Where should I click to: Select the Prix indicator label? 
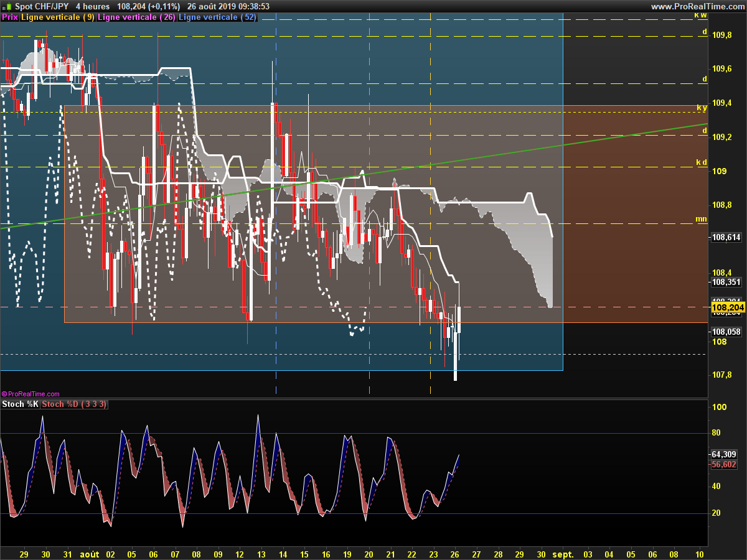click(10, 17)
